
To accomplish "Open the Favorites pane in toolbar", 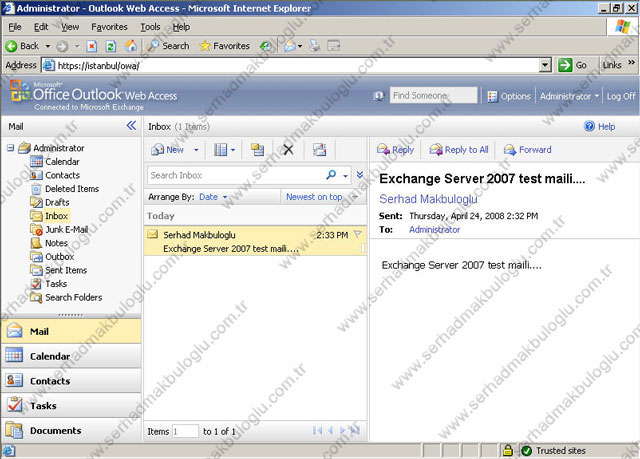I will (x=224, y=46).
